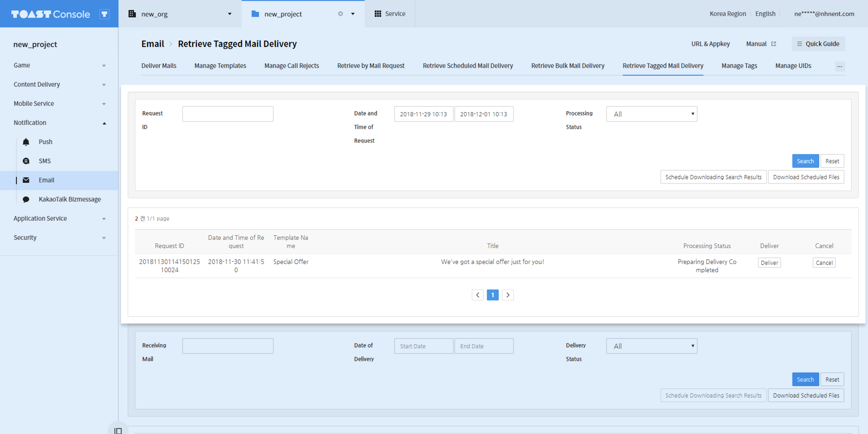Open the Processing Status dropdown
Screen dimensions: 868x434
point(651,114)
